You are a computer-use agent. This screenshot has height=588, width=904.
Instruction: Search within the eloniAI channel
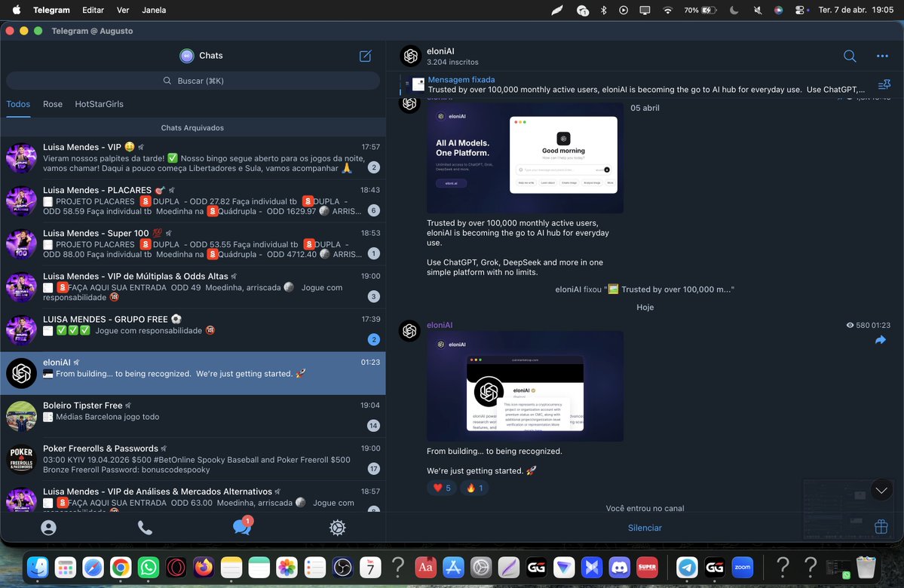coord(849,56)
